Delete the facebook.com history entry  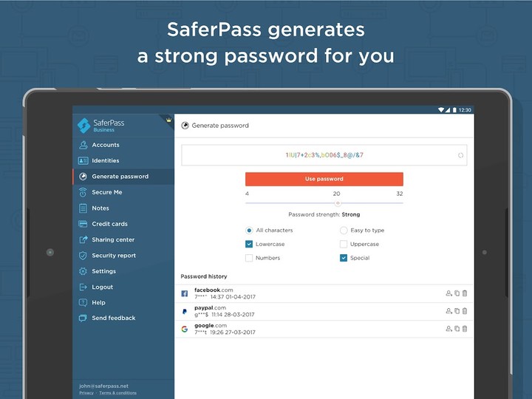click(x=465, y=293)
